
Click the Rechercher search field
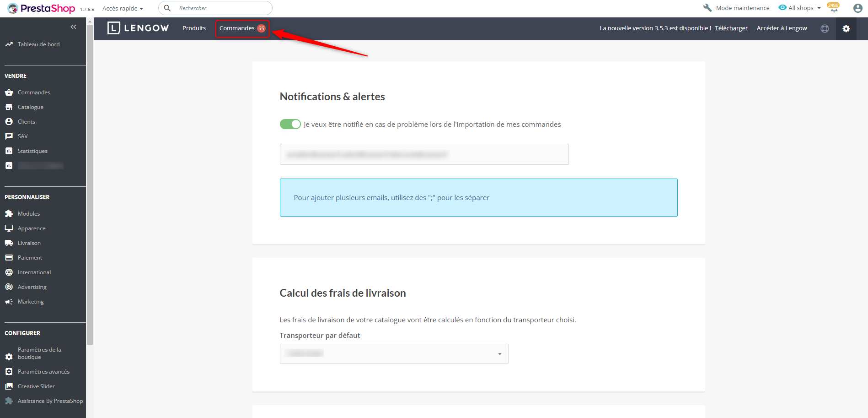point(220,8)
